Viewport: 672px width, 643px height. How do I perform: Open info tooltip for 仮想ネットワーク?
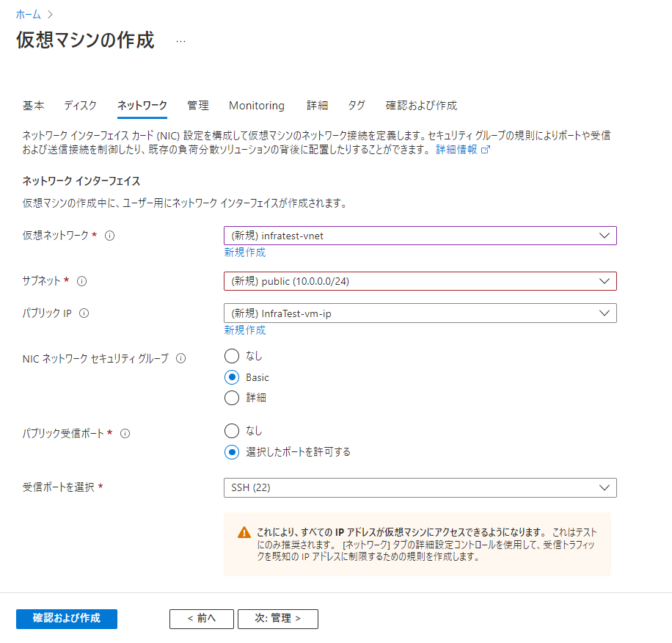tap(110, 236)
